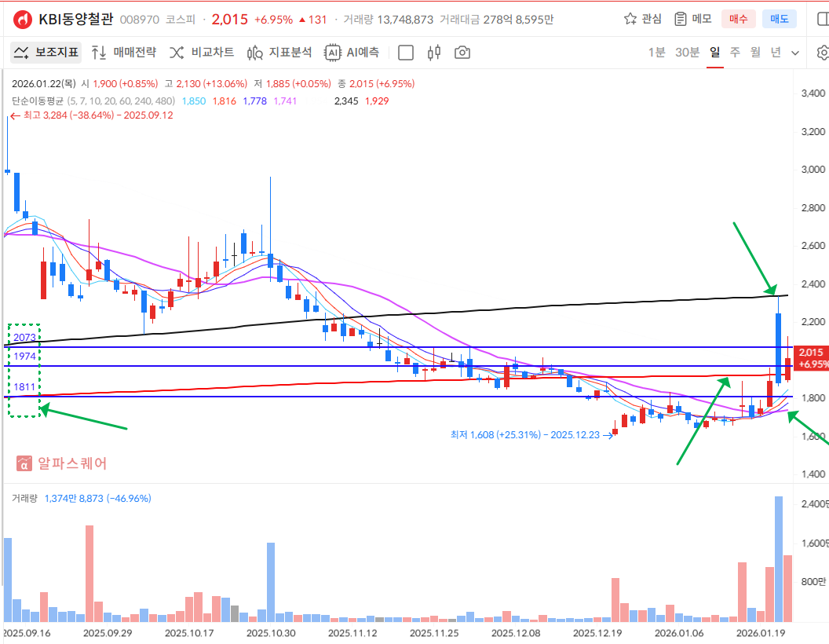The height and width of the screenshot is (644, 829).
Task: Open the 비교차트 comparison chart tool
Action: 202,53
